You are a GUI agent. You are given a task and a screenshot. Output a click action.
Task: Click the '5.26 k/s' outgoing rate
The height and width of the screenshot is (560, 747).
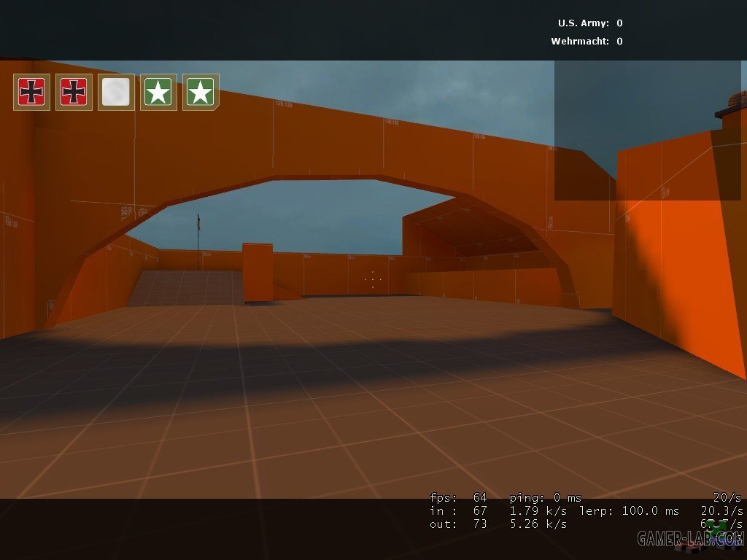[x=538, y=524]
